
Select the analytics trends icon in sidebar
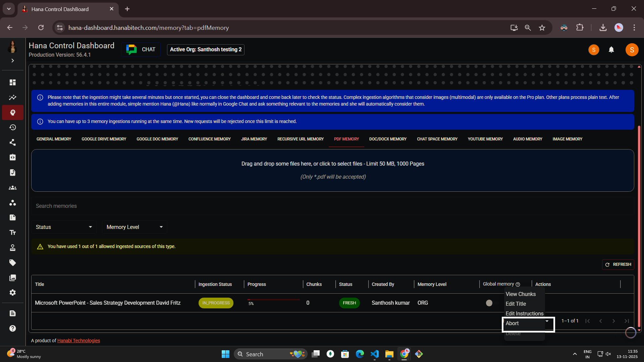12,97
